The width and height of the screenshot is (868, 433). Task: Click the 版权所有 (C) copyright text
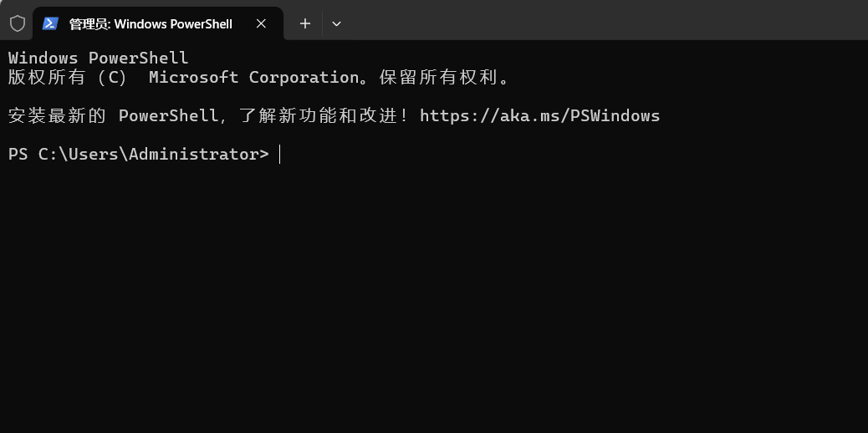tap(67, 78)
